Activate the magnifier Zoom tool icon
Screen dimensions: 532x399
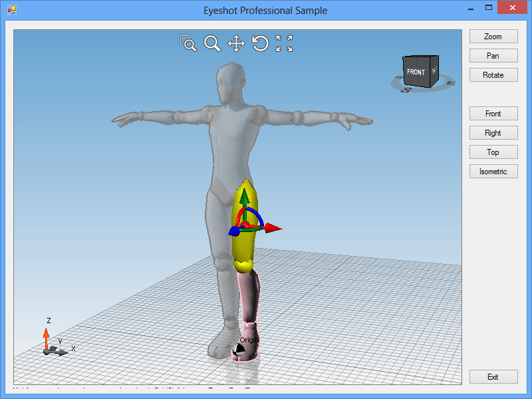pos(212,44)
